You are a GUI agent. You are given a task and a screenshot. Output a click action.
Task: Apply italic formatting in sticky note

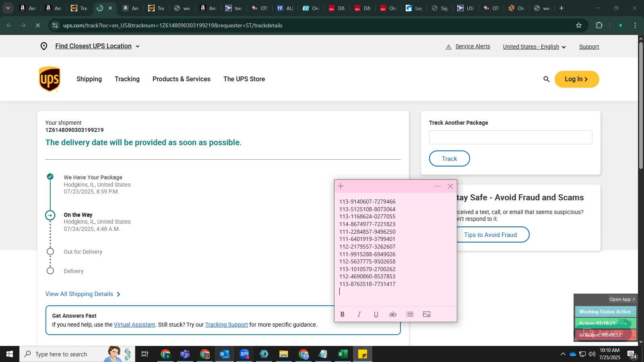coord(359,314)
